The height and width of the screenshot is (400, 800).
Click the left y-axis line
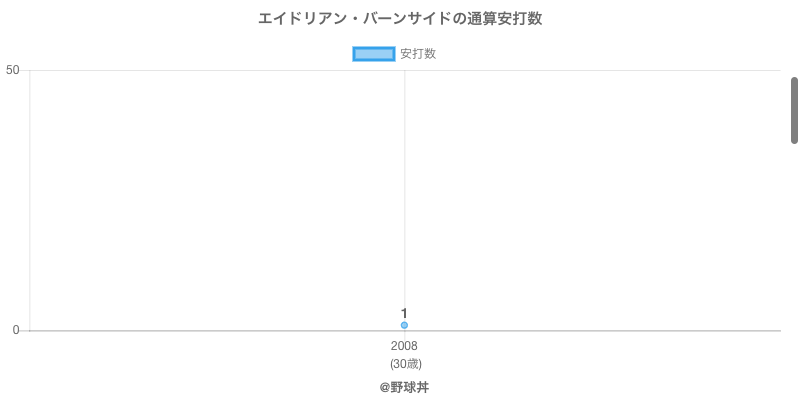[30, 200]
